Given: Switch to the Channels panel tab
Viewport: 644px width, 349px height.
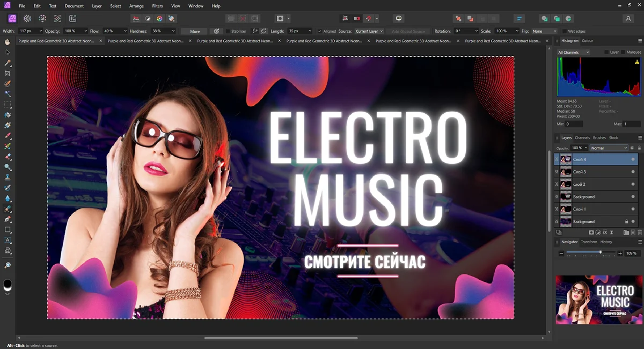Looking at the screenshot, I should coord(582,138).
